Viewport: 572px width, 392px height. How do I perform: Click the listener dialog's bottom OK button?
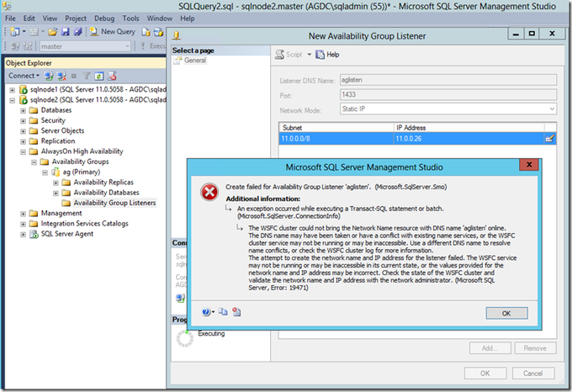click(x=485, y=373)
